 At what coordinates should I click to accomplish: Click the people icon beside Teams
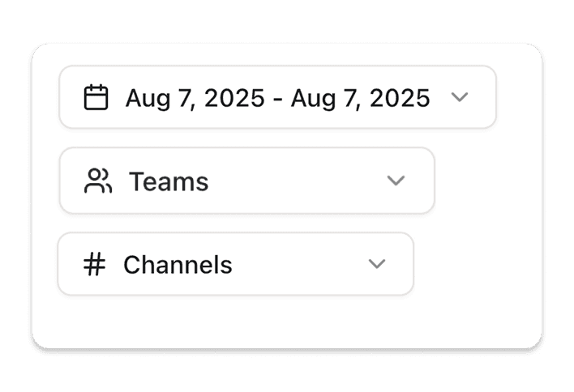point(98,181)
